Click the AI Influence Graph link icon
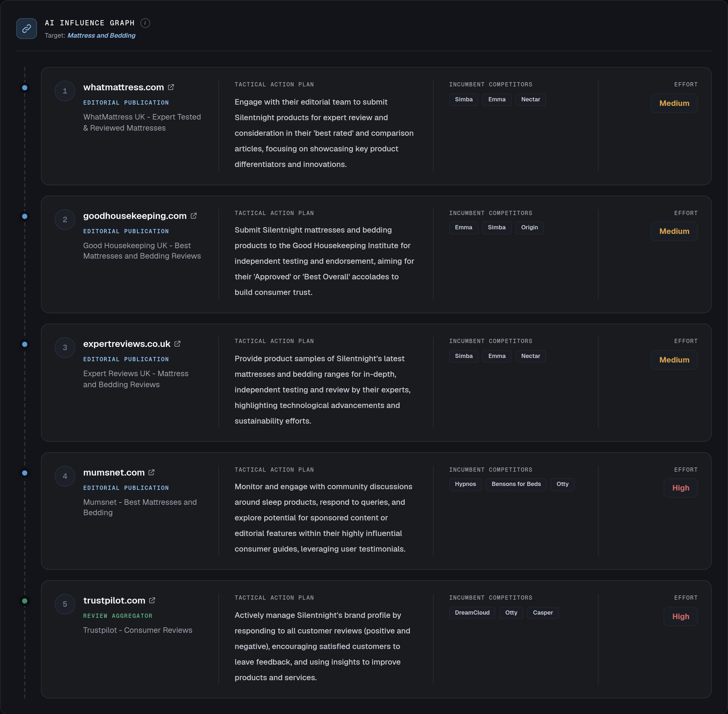Screen dimensions: 728x714 (27, 28)
